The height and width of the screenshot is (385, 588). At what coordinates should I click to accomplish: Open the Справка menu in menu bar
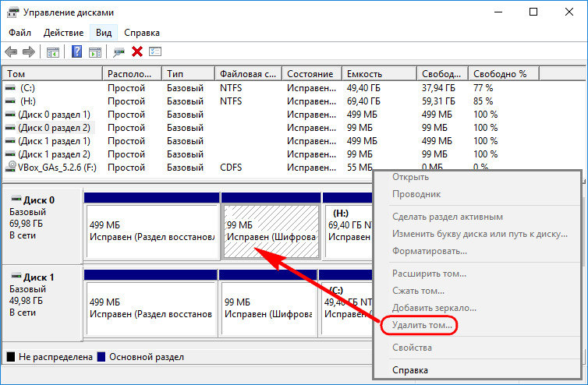coord(142,33)
